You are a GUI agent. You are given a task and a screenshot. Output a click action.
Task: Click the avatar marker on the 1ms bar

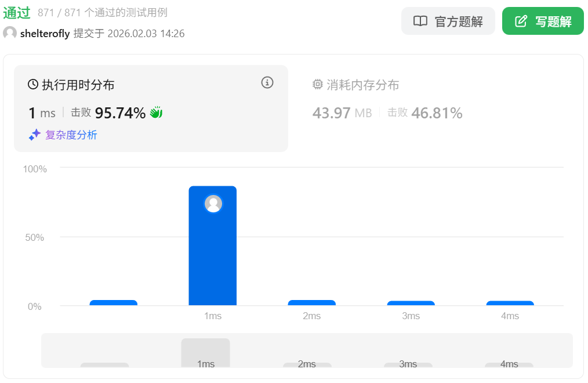coord(213,204)
